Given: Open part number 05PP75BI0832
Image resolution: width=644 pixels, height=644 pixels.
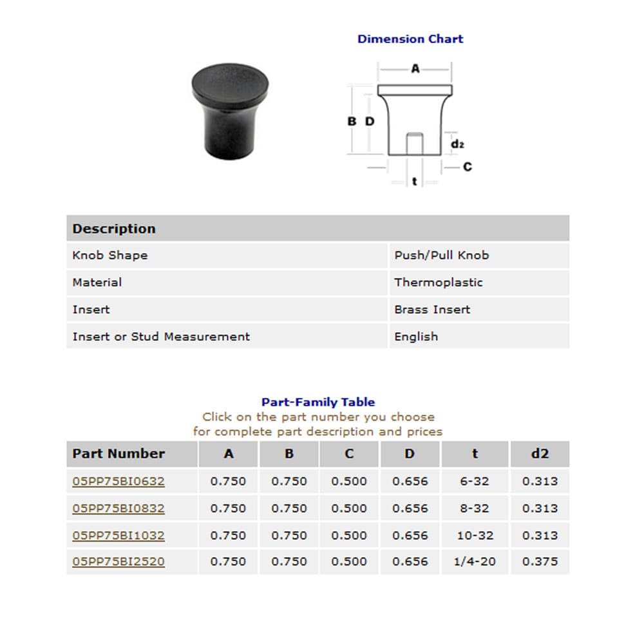Looking at the screenshot, I should click(x=118, y=508).
